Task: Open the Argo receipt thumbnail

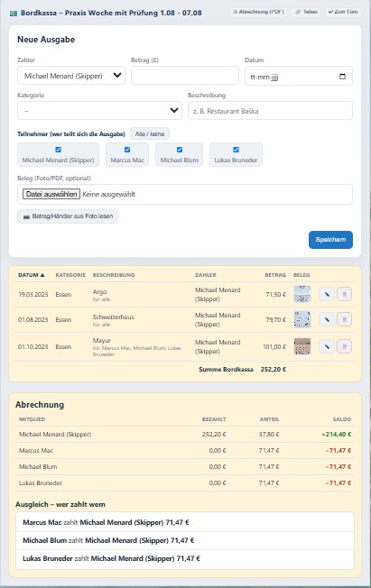Action: click(x=301, y=294)
